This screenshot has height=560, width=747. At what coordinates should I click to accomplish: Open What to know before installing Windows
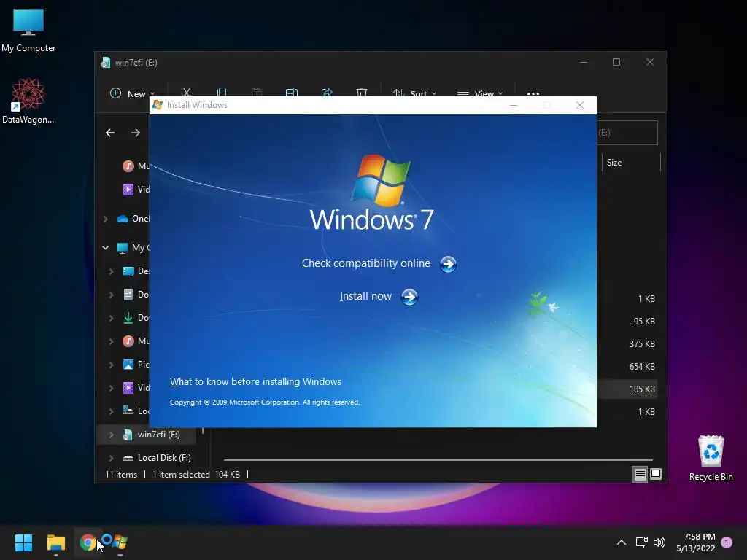(255, 381)
